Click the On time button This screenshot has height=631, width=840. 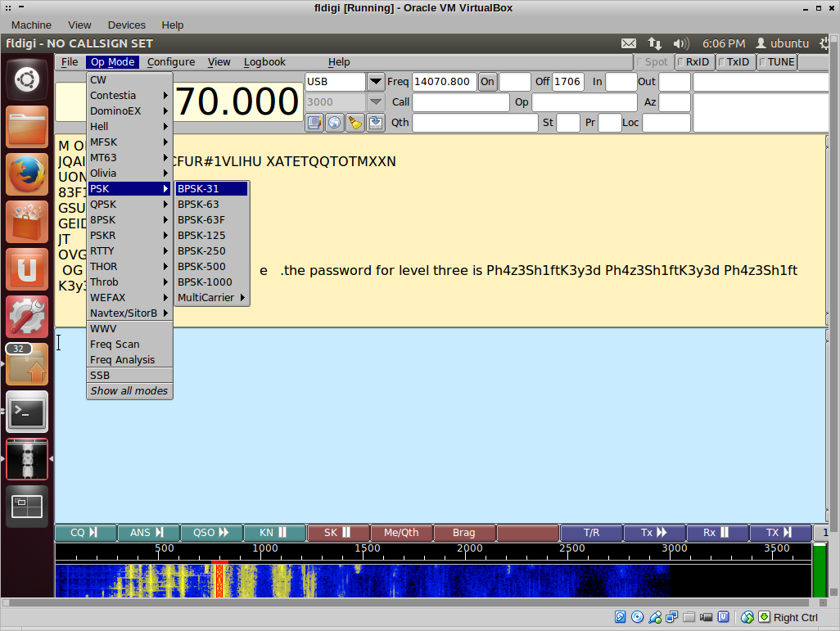[x=487, y=82]
